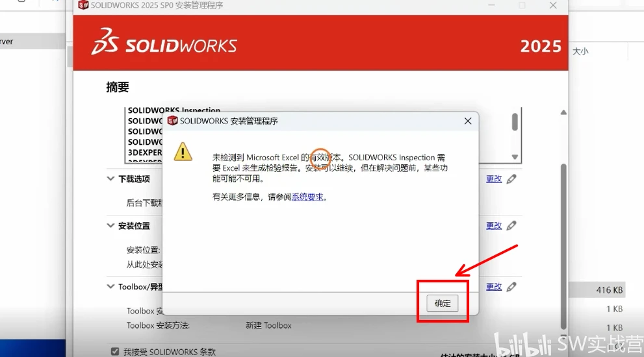Close the SOLIDWORKS 2025 installer window
This screenshot has height=357, width=644.
(x=553, y=5)
